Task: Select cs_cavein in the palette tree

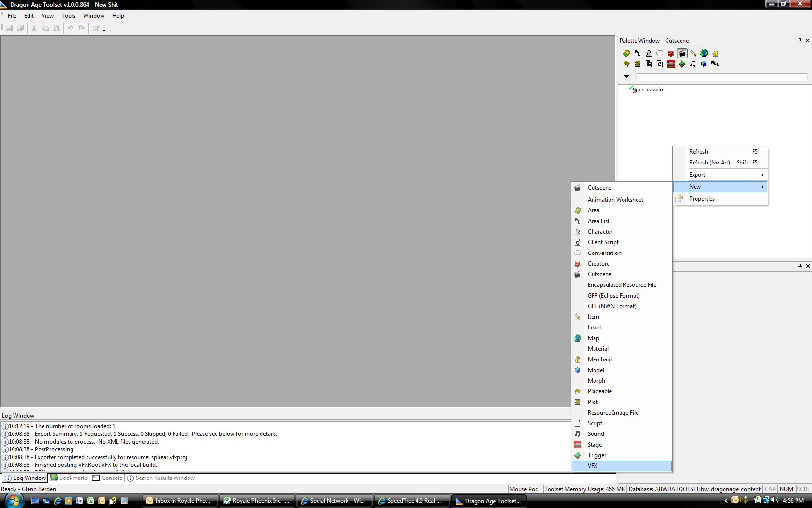Action: (651, 90)
